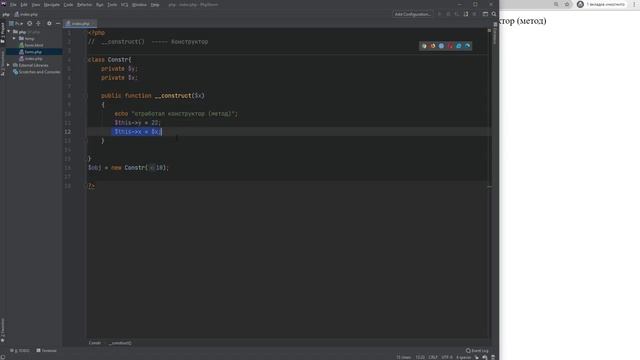Hide the Project panel with the minus icon

pyautogui.click(x=58, y=24)
